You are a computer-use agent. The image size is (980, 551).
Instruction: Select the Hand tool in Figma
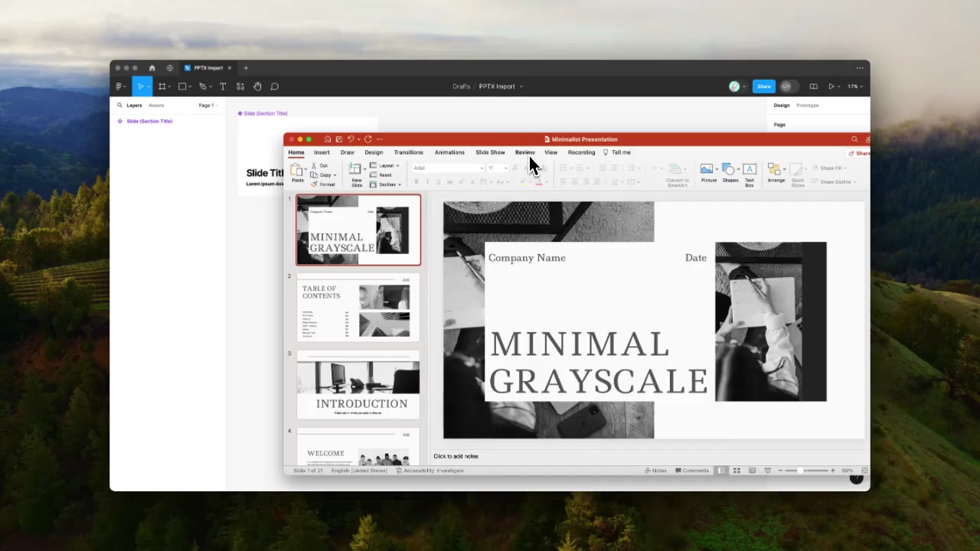[x=257, y=86]
